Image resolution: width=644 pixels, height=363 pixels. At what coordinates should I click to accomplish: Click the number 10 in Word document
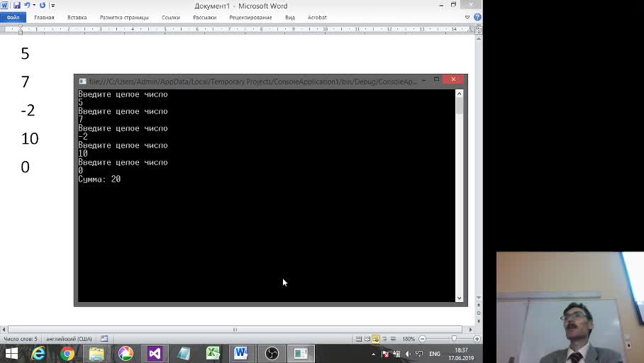pos(30,139)
